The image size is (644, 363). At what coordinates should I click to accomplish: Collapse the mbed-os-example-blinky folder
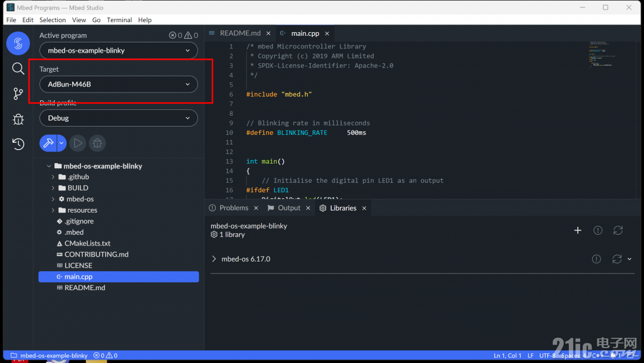[x=49, y=166]
